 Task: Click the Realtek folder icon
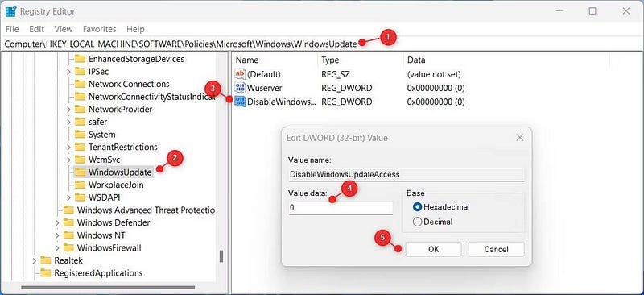[46, 260]
